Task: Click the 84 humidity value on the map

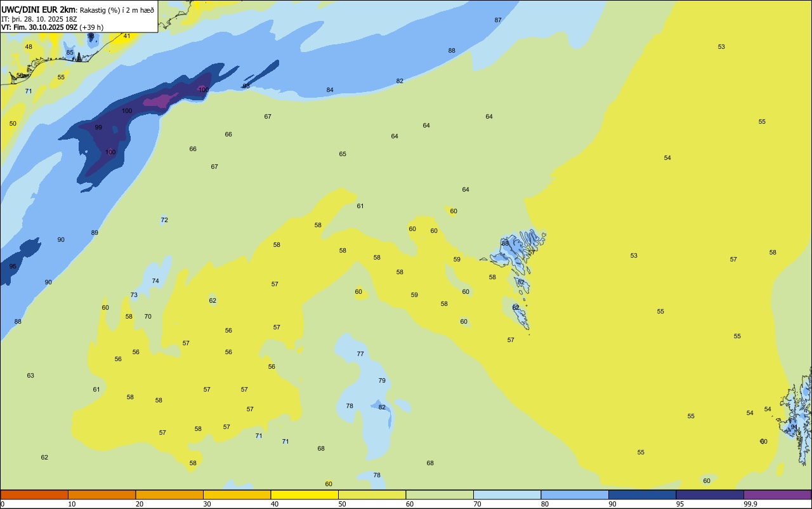Action: (330, 90)
